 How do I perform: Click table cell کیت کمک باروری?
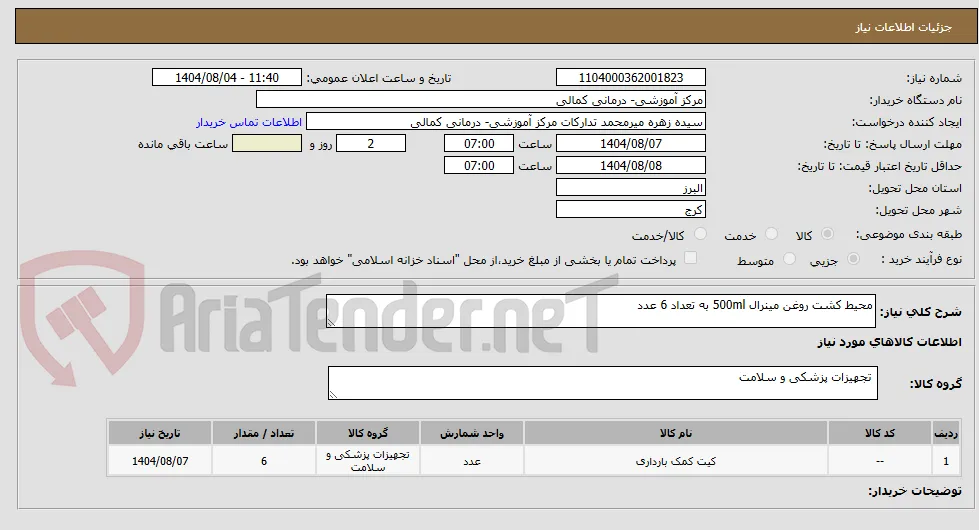(676, 461)
